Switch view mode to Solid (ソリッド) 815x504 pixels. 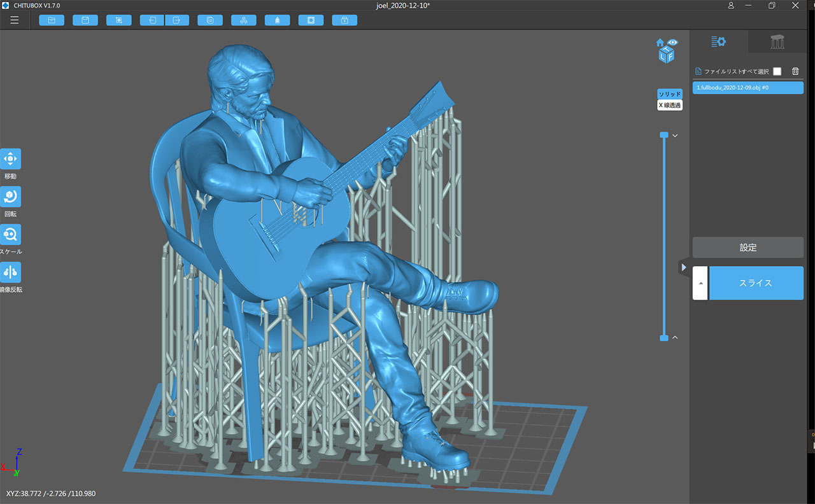point(669,94)
